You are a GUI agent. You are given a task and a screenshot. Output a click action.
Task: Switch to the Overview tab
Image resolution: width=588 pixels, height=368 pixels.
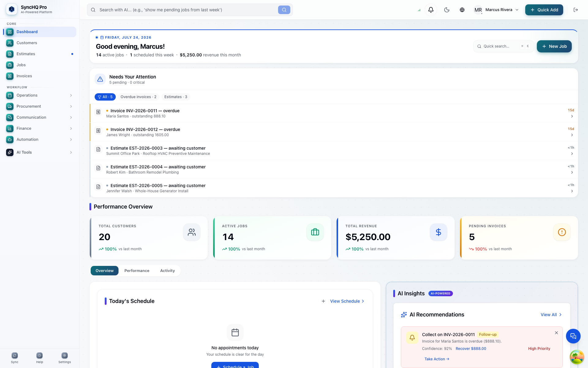pyautogui.click(x=104, y=271)
